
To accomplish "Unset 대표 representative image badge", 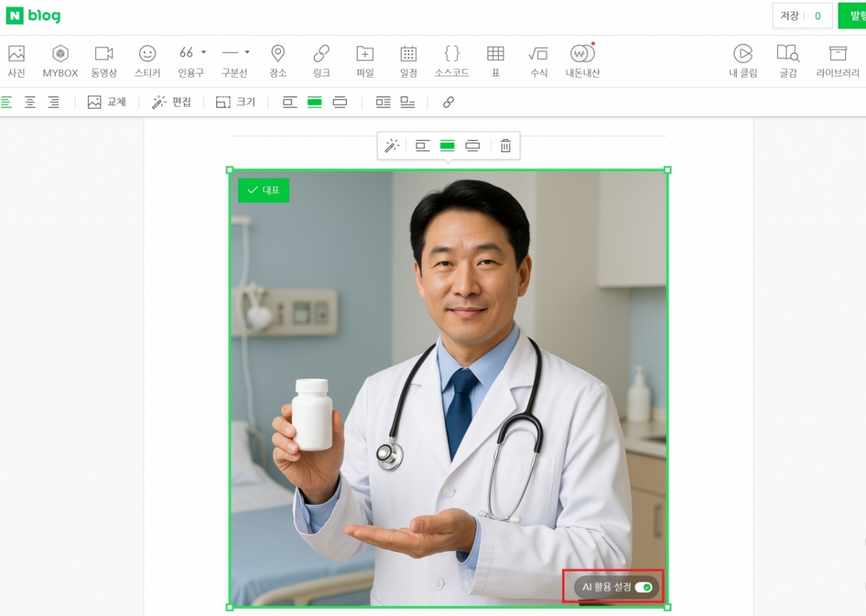I will pyautogui.click(x=263, y=190).
